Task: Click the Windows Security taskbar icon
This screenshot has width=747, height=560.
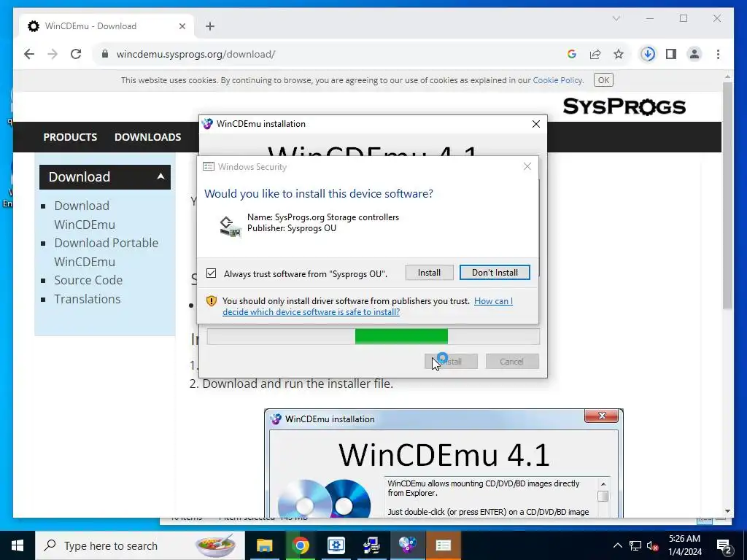Action: coord(443,545)
